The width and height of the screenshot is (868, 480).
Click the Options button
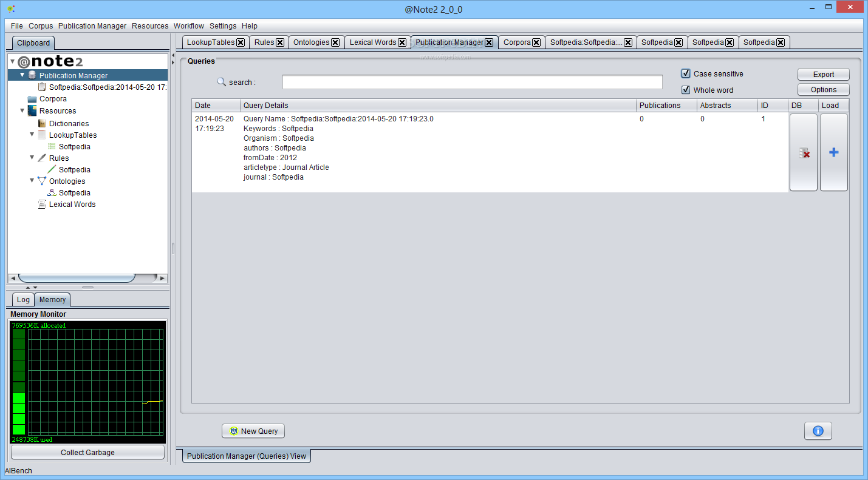[824, 89]
